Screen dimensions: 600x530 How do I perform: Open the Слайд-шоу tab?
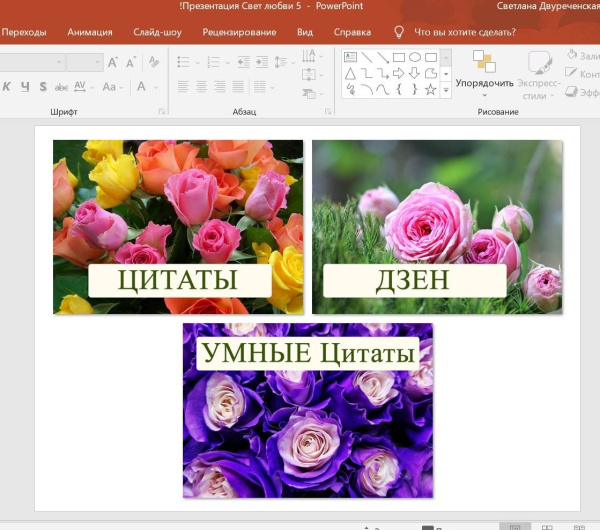pos(157,32)
